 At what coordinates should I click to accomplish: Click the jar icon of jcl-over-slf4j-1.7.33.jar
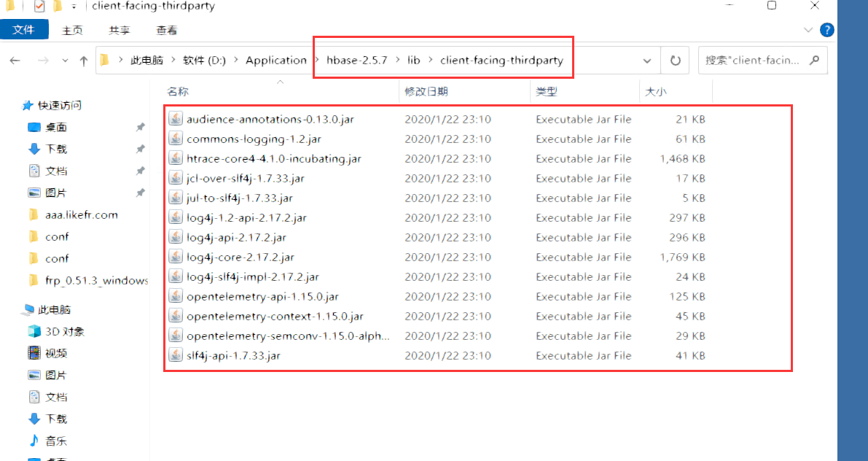click(x=176, y=178)
